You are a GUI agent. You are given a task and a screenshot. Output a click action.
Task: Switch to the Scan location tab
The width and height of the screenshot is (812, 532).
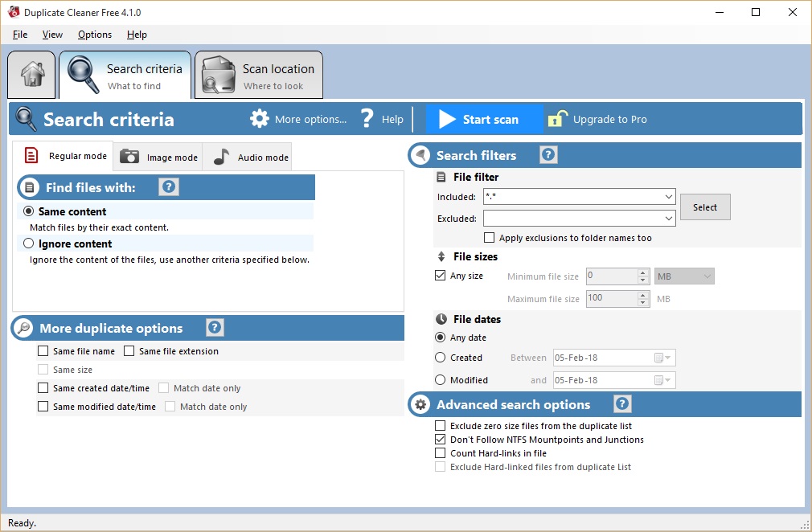click(259, 75)
